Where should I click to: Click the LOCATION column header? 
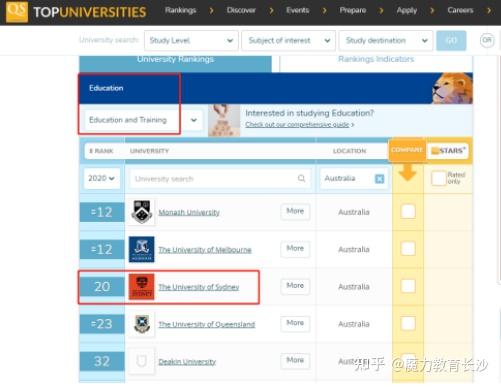click(x=349, y=151)
